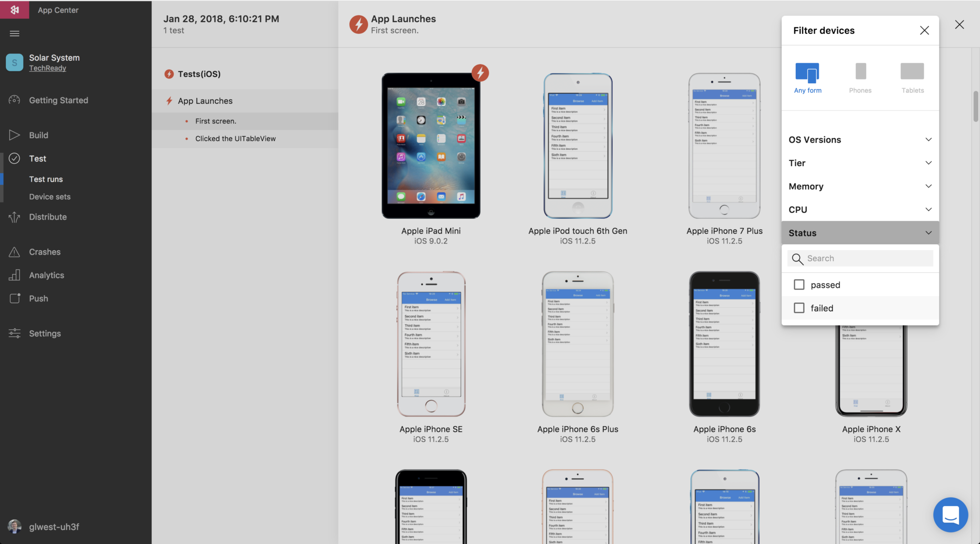Open the Crashes section
This screenshot has width=980, height=544.
click(x=45, y=252)
